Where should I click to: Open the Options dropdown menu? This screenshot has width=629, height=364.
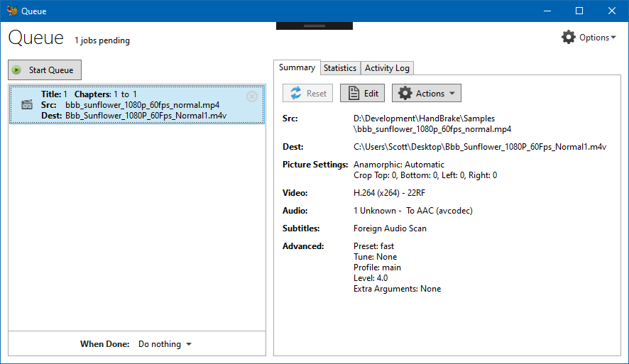(x=589, y=38)
